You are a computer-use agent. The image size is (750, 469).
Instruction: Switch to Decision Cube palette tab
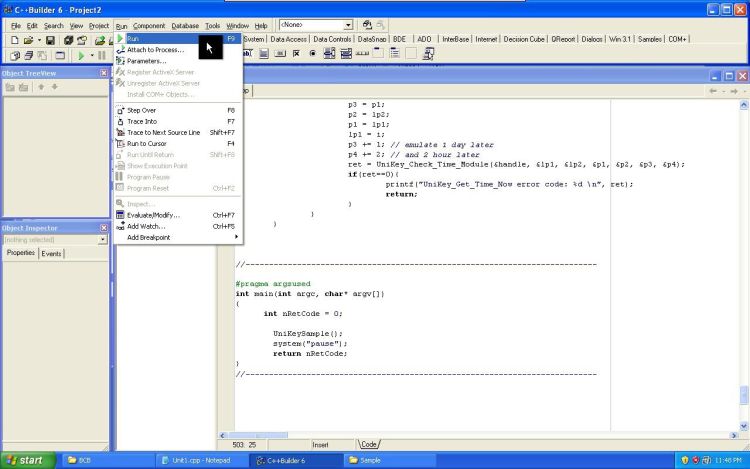[524, 39]
